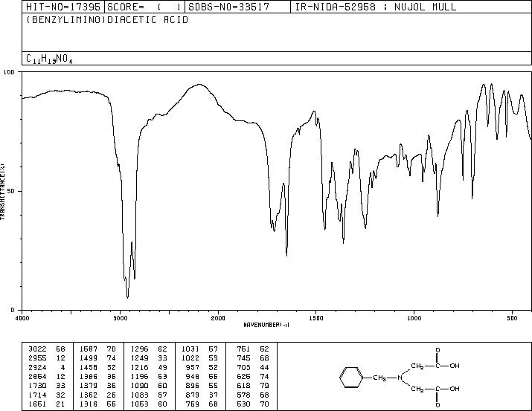Click the 879 peak entry
Image resolution: width=532 pixels, height=411 pixels.
point(202,395)
